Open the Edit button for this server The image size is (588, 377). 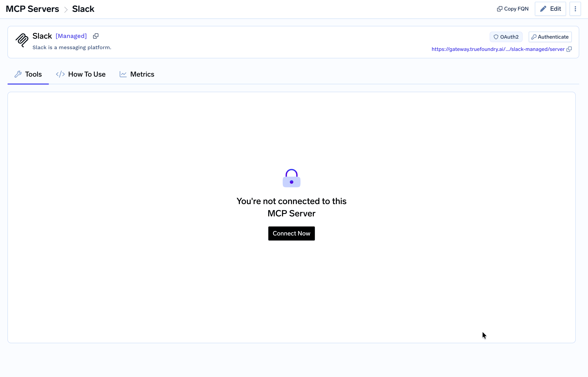[x=550, y=9]
